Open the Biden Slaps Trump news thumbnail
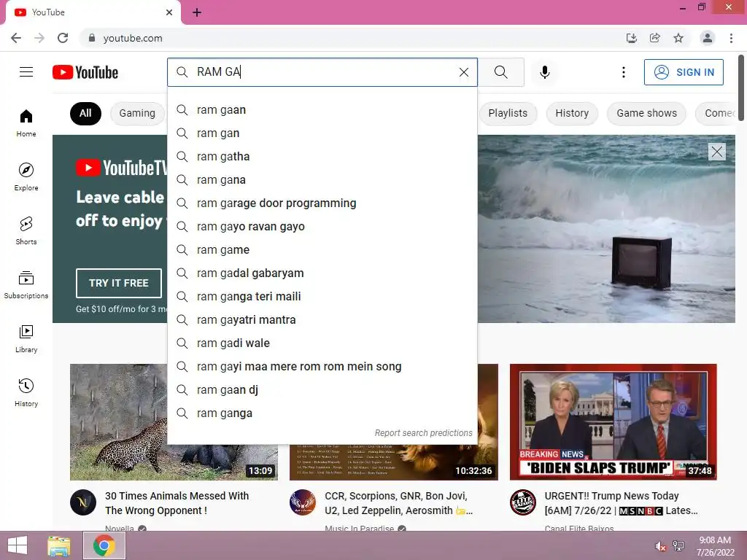Viewport: 747px width, 560px height. pyautogui.click(x=613, y=422)
